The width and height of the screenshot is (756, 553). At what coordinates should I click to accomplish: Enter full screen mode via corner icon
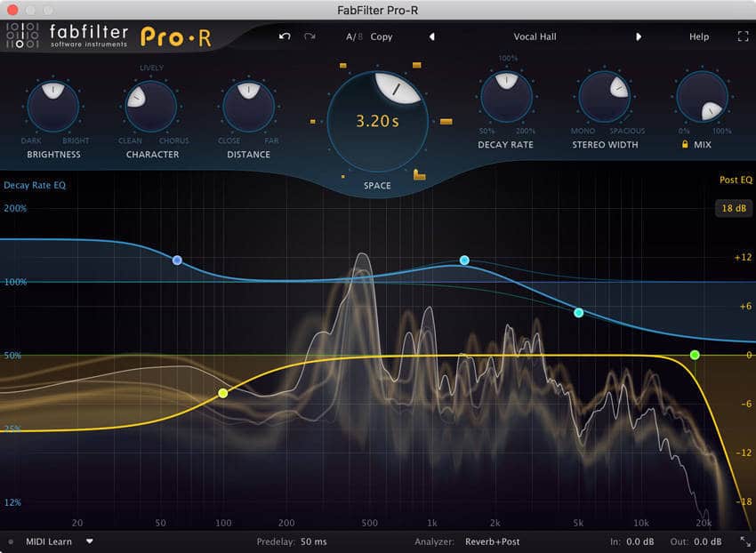click(x=743, y=36)
